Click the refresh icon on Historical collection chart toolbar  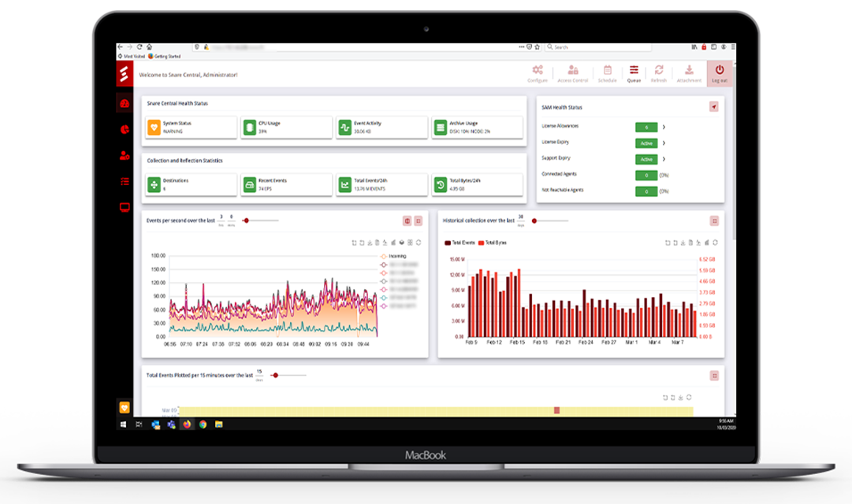pos(715,243)
